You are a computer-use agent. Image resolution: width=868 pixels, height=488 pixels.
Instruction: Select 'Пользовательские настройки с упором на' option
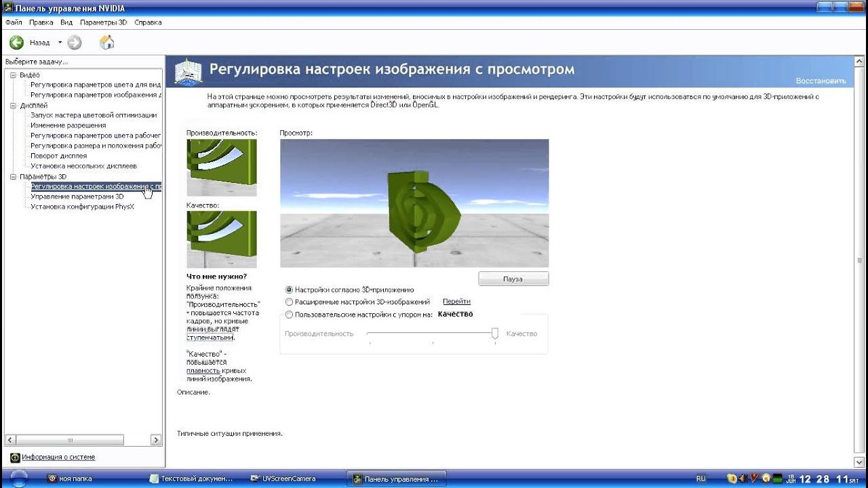290,314
